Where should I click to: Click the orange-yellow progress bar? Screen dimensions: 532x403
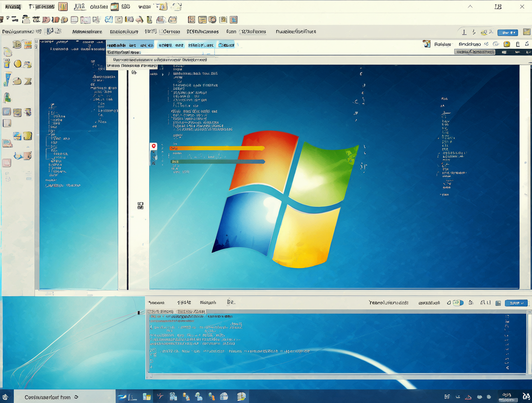(x=217, y=148)
